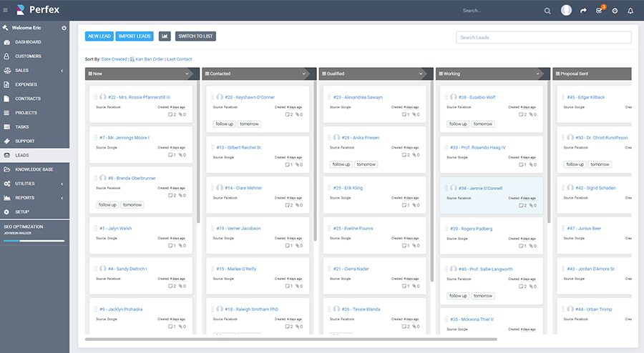Click the Search Leads input field
The image size is (644, 353).
pyautogui.click(x=543, y=37)
